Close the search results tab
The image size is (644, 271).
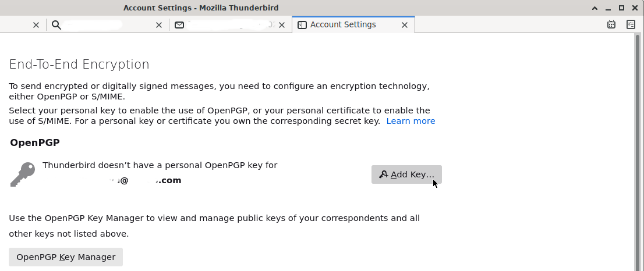coord(159,25)
